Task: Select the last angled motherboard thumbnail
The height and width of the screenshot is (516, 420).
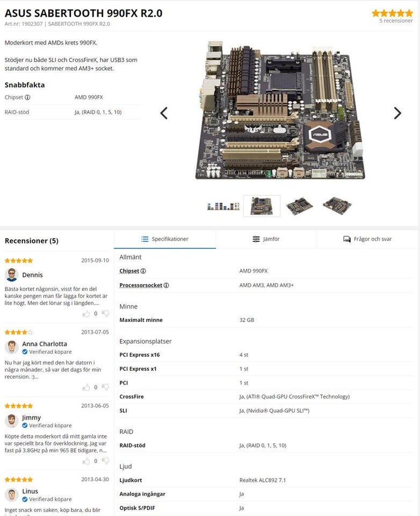Action: (x=337, y=206)
